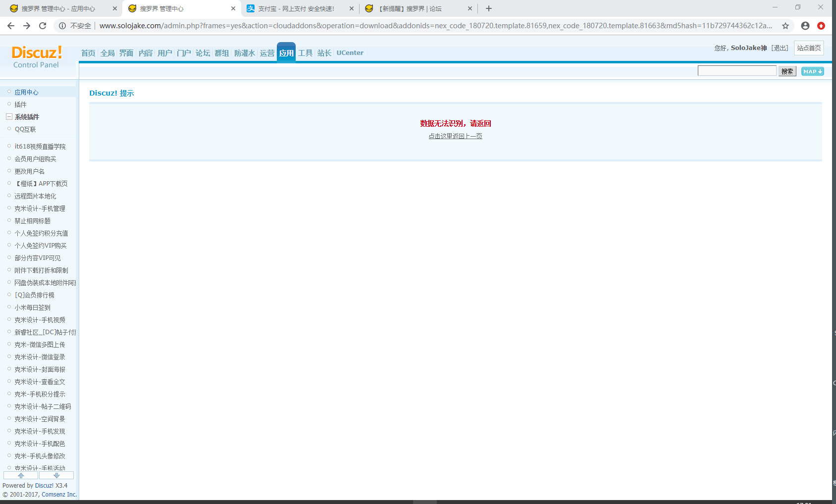Bookmark page using the star icon
Screen dimensions: 836x504
point(785,26)
